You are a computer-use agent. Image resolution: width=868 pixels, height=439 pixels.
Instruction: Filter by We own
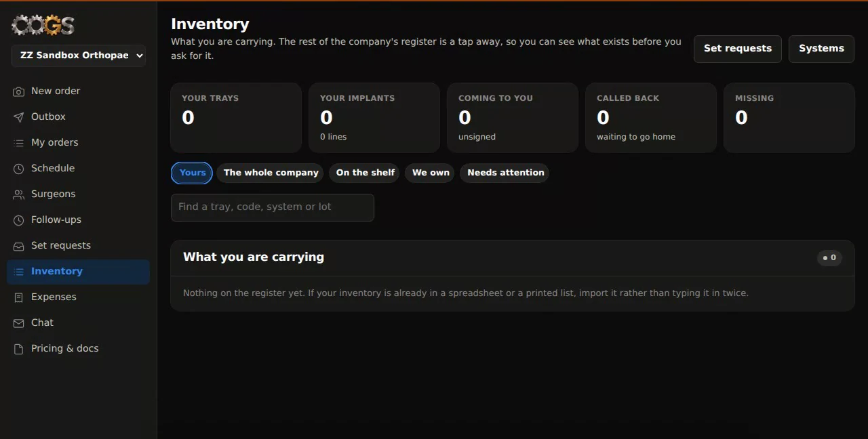coord(431,173)
